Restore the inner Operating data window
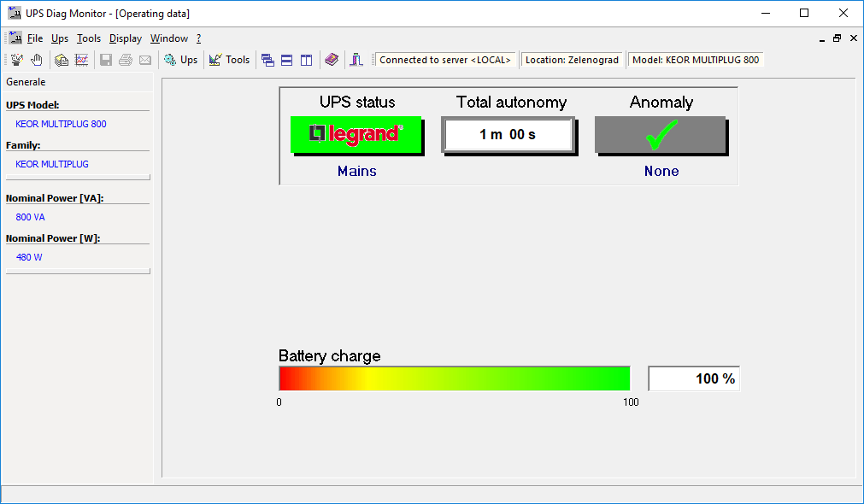The height and width of the screenshot is (504, 864). (x=837, y=38)
